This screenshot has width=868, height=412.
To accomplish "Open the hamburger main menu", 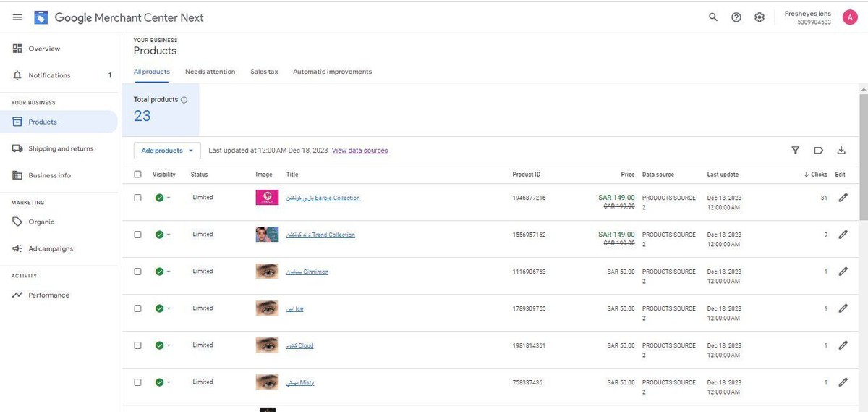I will click(17, 17).
